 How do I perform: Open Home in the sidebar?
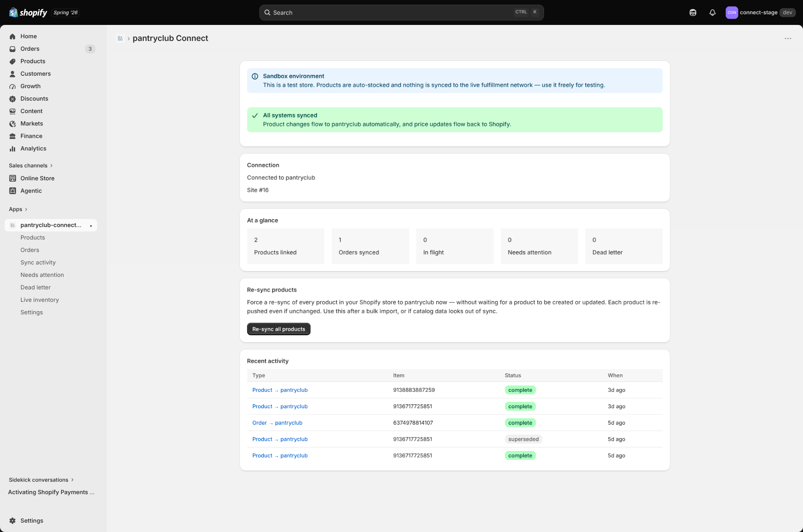pos(51,37)
